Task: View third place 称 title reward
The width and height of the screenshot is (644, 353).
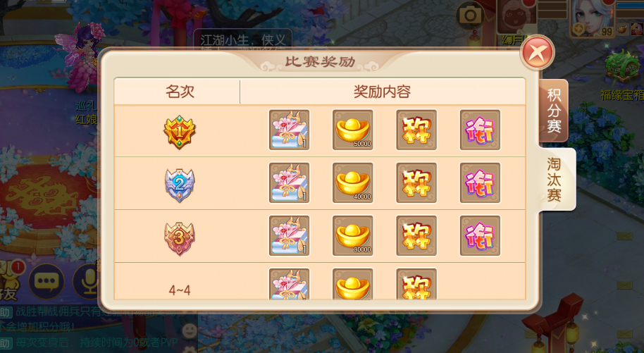Action: click(x=416, y=236)
